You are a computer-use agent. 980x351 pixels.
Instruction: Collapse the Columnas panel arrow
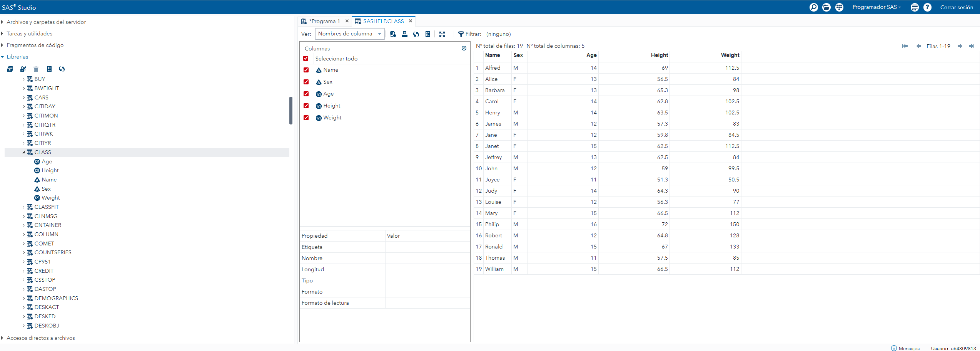point(464,48)
